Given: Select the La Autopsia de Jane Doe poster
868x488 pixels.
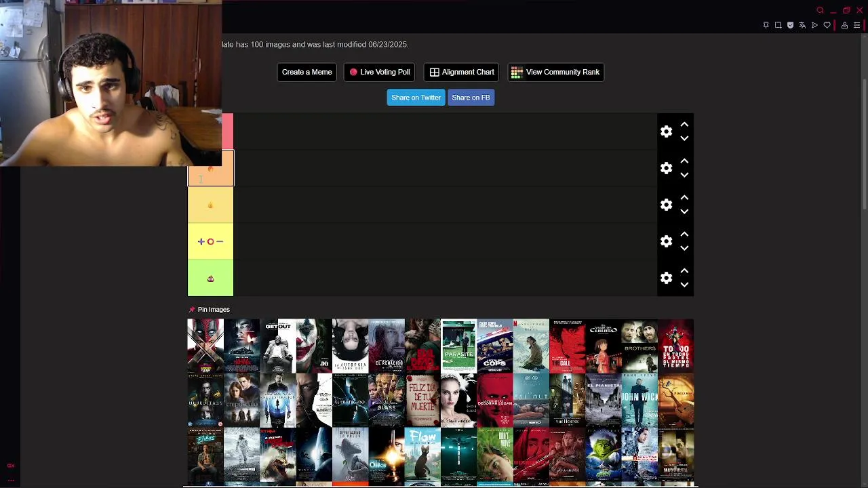Looking at the screenshot, I should coord(350,346).
